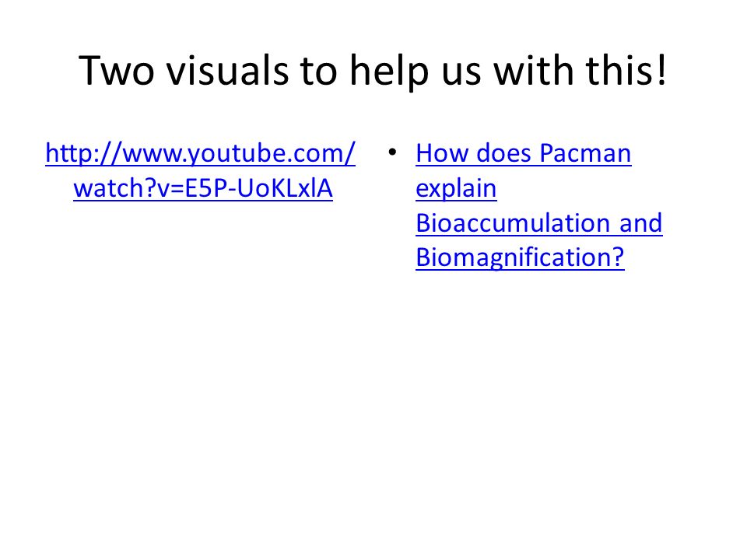Open the How does Pacman link
Viewport: 747px width, 560px height.
(x=524, y=153)
